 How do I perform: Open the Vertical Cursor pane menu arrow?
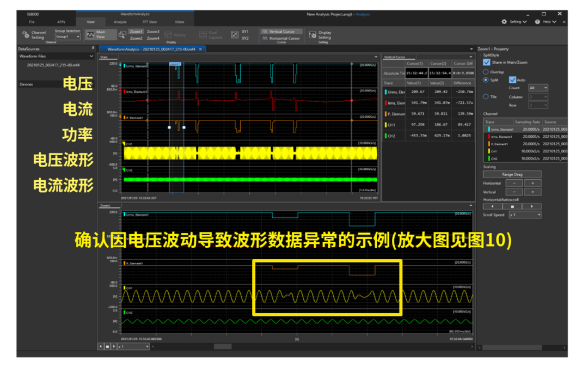coord(471,57)
